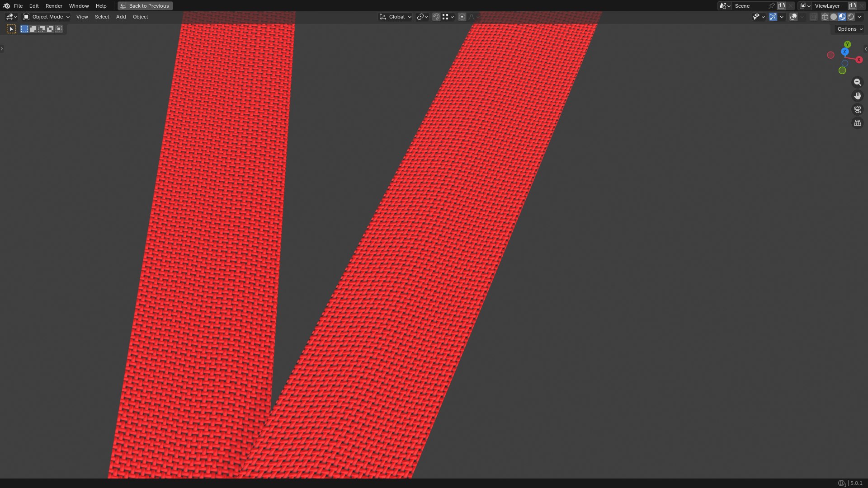Open the viewport Object menu

(140, 17)
